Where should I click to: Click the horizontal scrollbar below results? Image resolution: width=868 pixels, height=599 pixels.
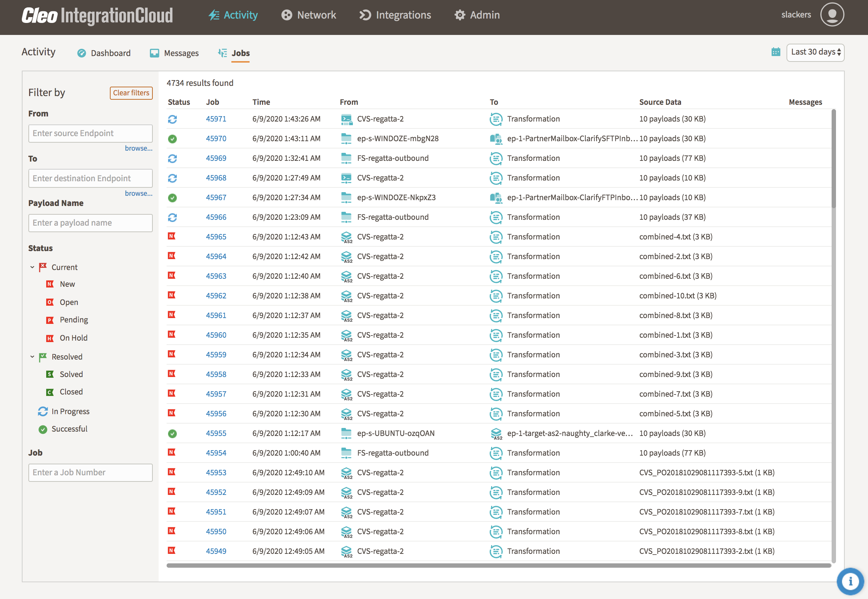(498, 565)
